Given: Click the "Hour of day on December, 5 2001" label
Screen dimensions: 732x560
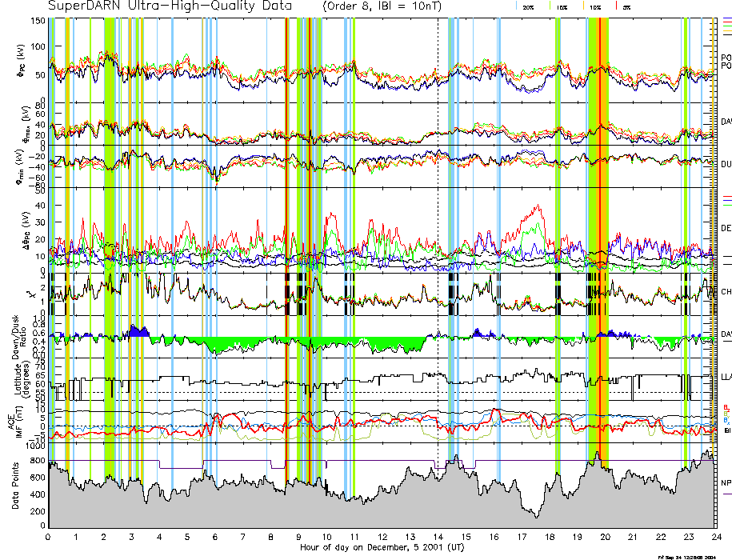Looking at the screenshot, I should tap(382, 547).
